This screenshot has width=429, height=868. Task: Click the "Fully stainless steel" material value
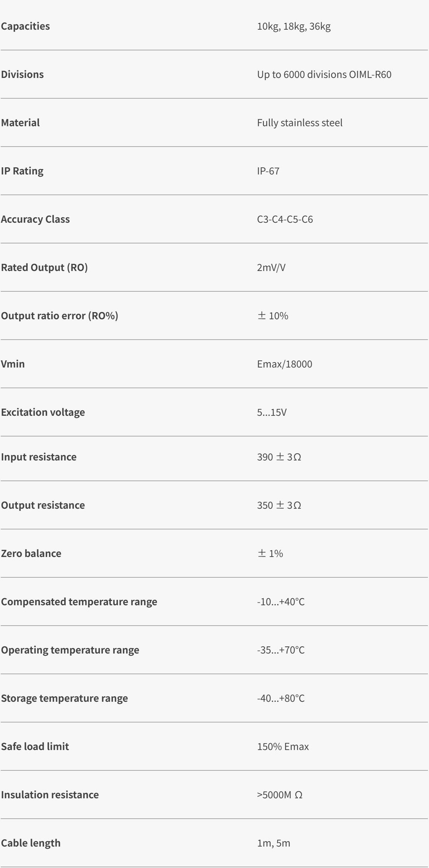[299, 123]
